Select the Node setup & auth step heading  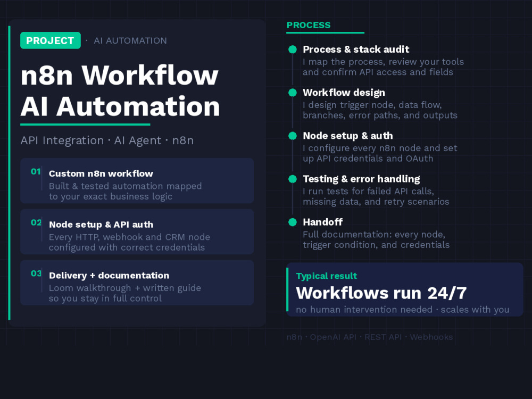348,136
